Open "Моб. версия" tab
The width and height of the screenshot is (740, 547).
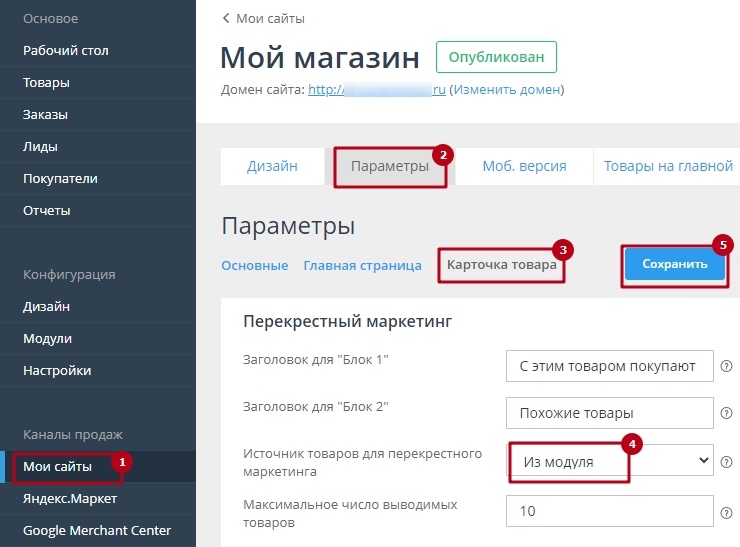click(524, 166)
